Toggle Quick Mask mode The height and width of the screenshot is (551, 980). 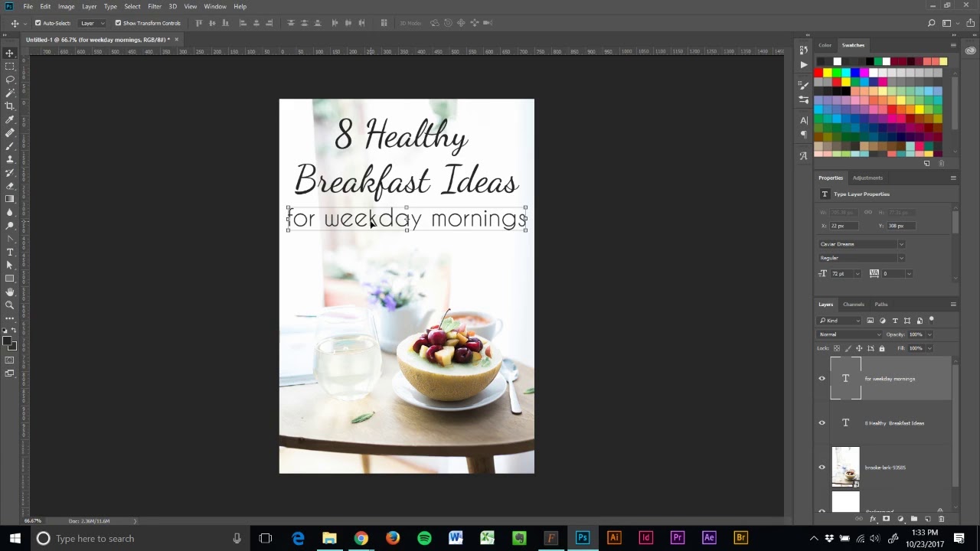[10, 360]
